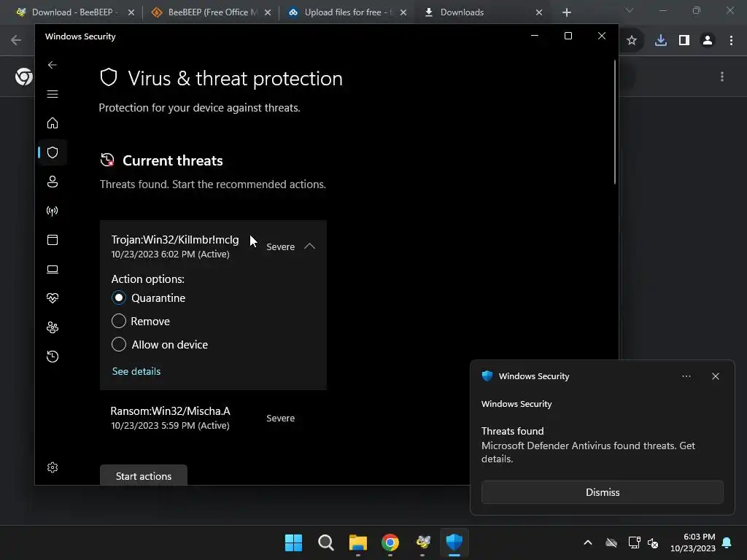
Task: Click the Ransom:Win32/Mischa.A threat name
Action: pos(170,411)
